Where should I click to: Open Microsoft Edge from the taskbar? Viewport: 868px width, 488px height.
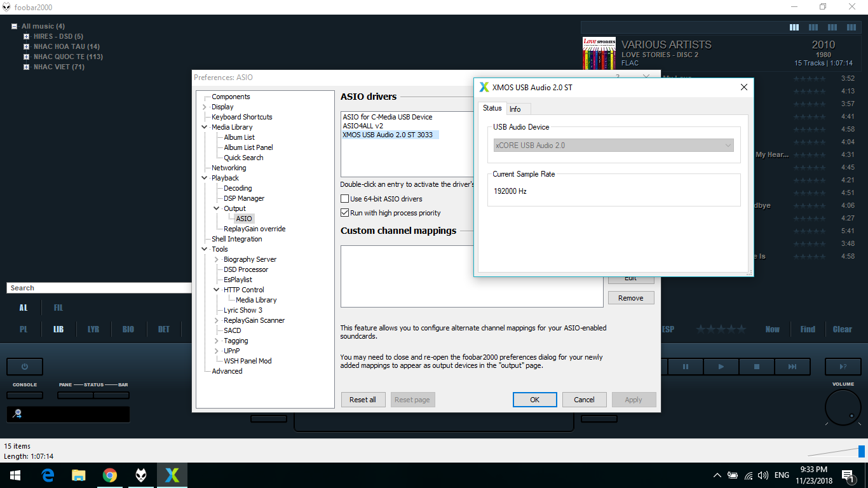(x=48, y=475)
